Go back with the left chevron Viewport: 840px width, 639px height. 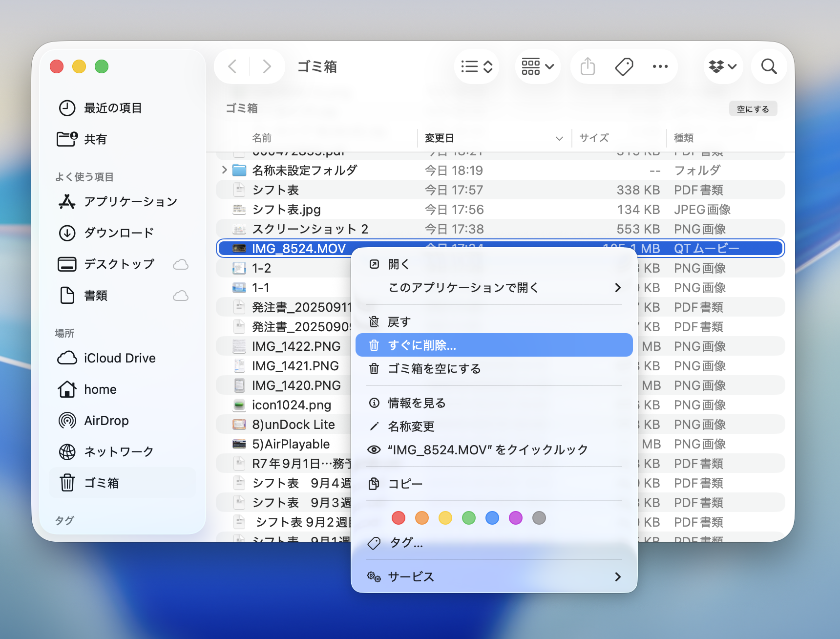pyautogui.click(x=233, y=66)
